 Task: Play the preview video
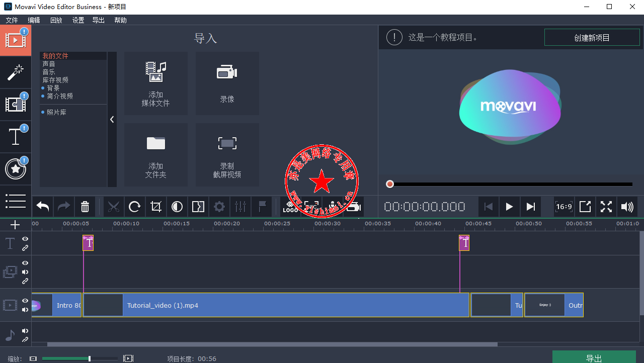tap(509, 207)
